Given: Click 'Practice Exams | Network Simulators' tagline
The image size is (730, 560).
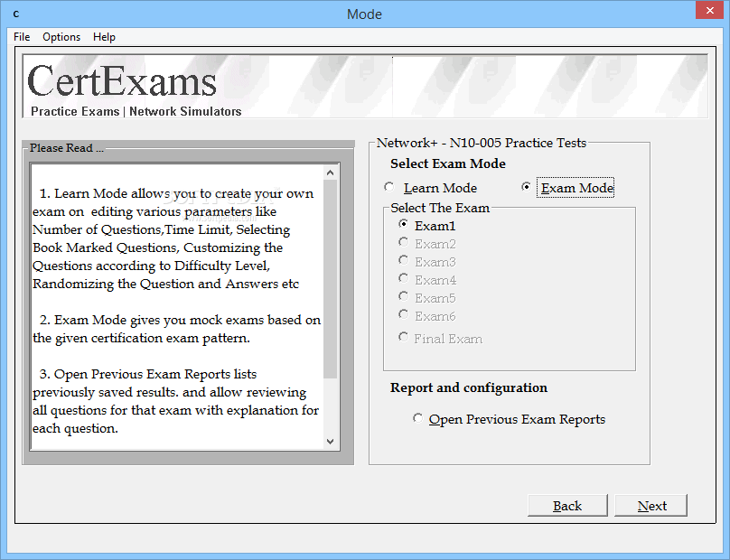Looking at the screenshot, I should pyautogui.click(x=136, y=111).
